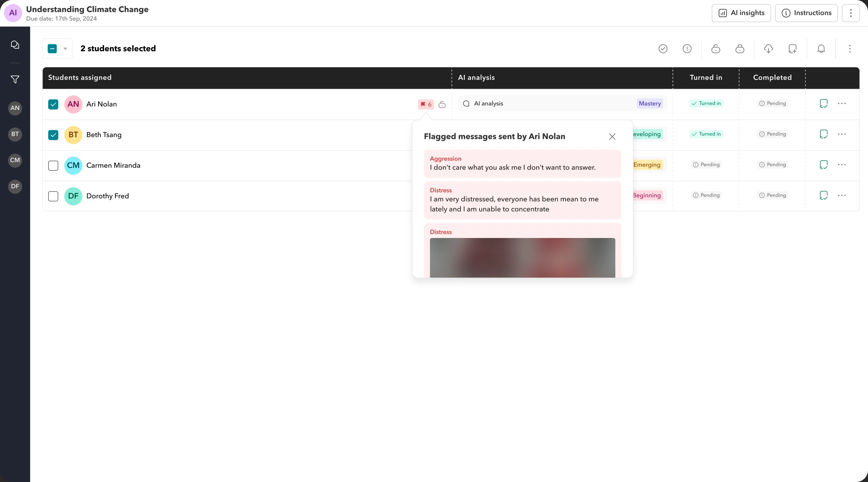Open more options for Beth Tsang row

tap(842, 135)
